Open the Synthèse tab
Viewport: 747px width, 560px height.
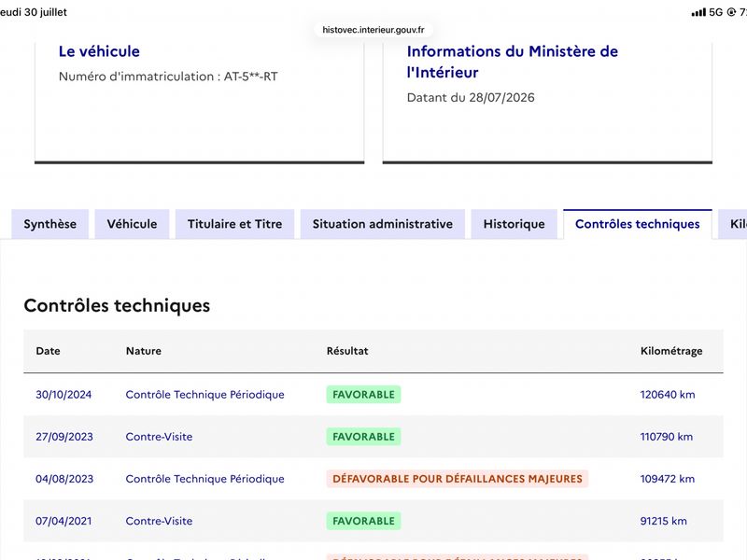point(50,224)
